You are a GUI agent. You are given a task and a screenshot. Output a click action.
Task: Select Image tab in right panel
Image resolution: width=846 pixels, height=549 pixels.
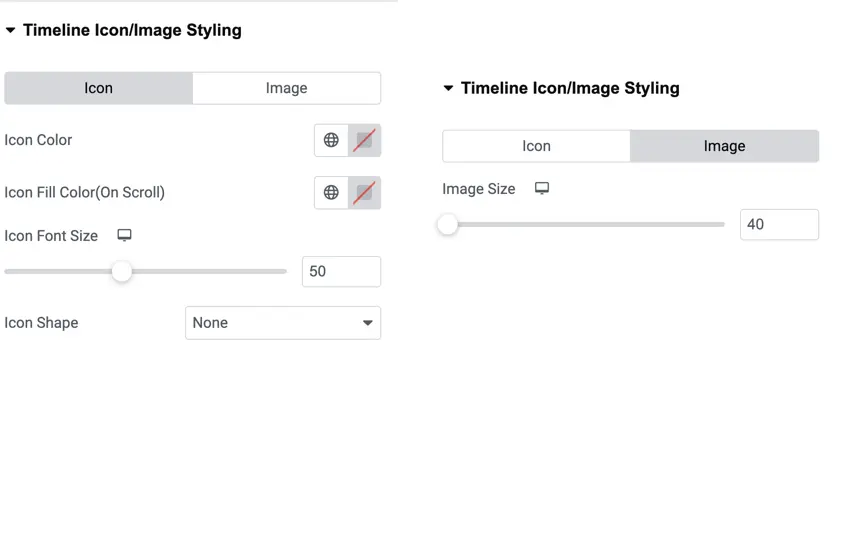pos(725,146)
